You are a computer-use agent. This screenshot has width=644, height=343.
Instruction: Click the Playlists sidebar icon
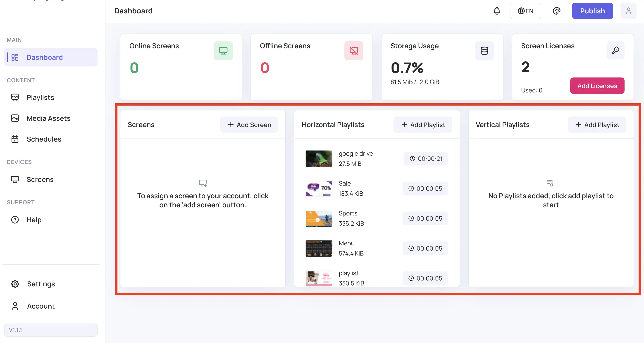(15, 97)
